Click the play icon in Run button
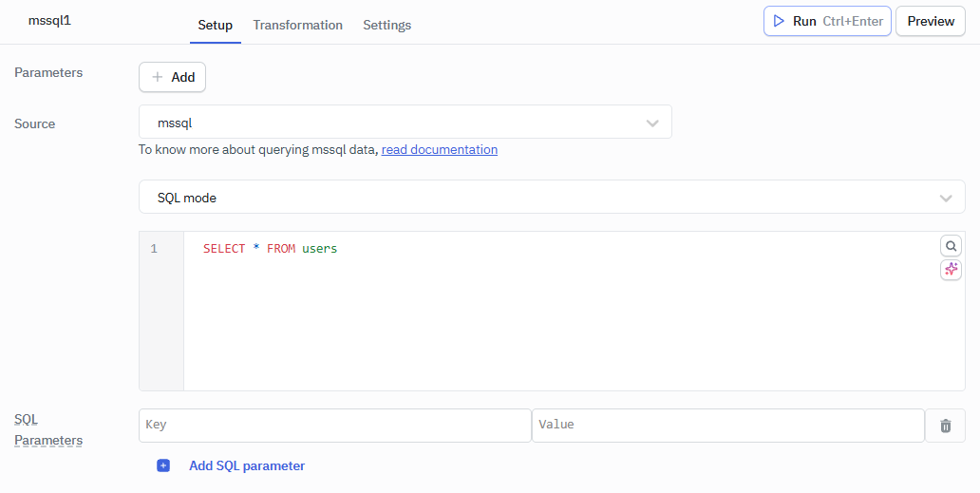Image resolution: width=980 pixels, height=493 pixels. click(x=779, y=21)
